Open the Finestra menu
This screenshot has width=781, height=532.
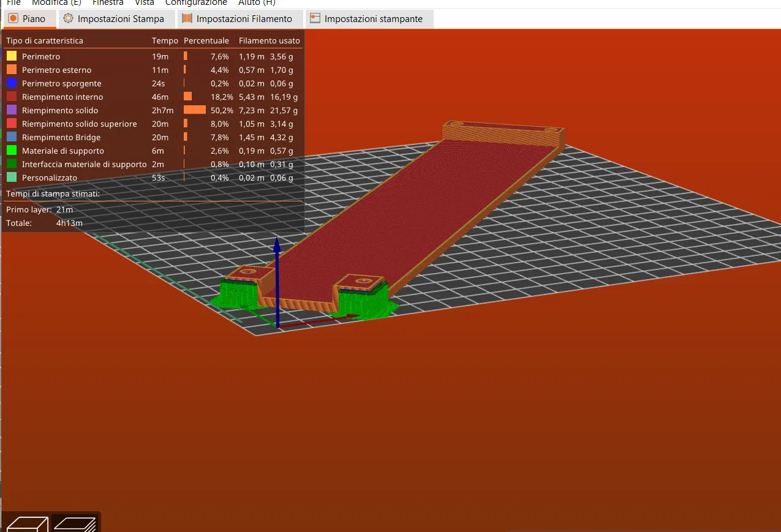108,3
